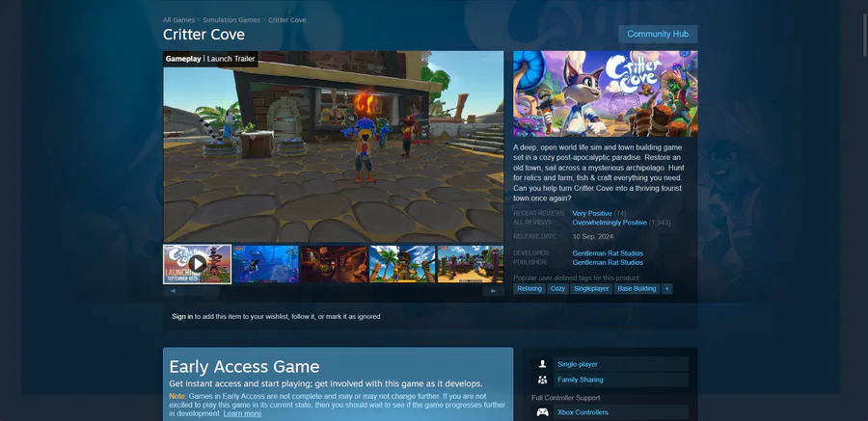Open the developer Gentleman Rat Studios link

coord(608,253)
